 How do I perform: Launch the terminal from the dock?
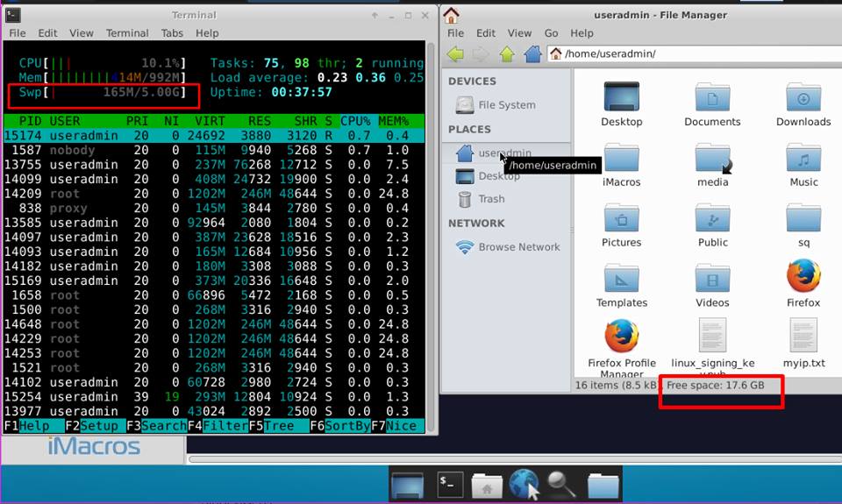click(x=452, y=483)
